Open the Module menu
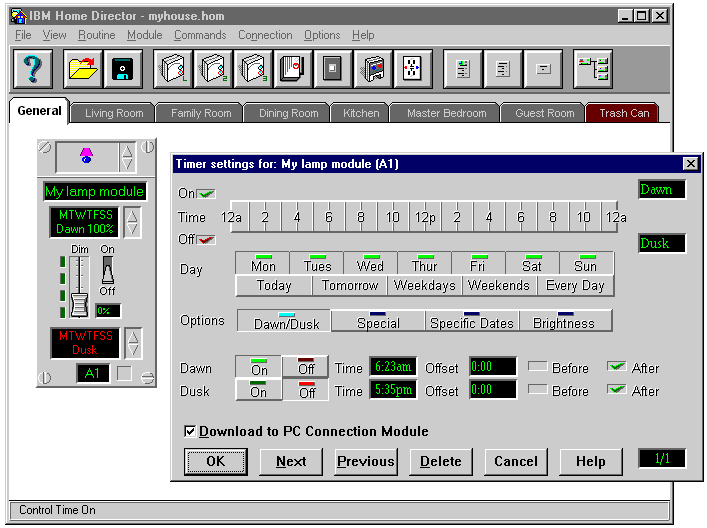The image size is (707, 528). pos(144,35)
